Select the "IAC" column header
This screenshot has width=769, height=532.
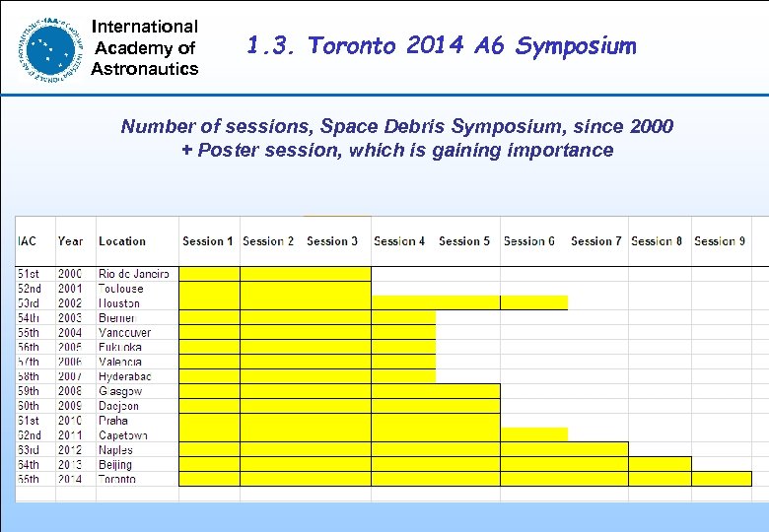pyautogui.click(x=27, y=241)
